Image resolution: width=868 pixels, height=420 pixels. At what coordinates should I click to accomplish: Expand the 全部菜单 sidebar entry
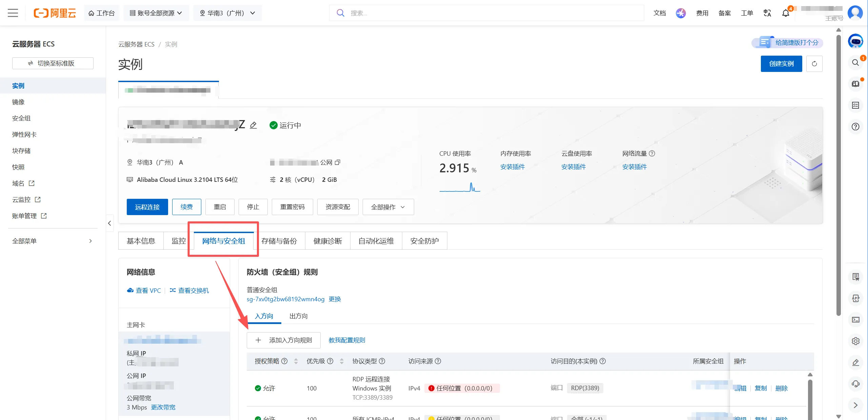point(53,241)
